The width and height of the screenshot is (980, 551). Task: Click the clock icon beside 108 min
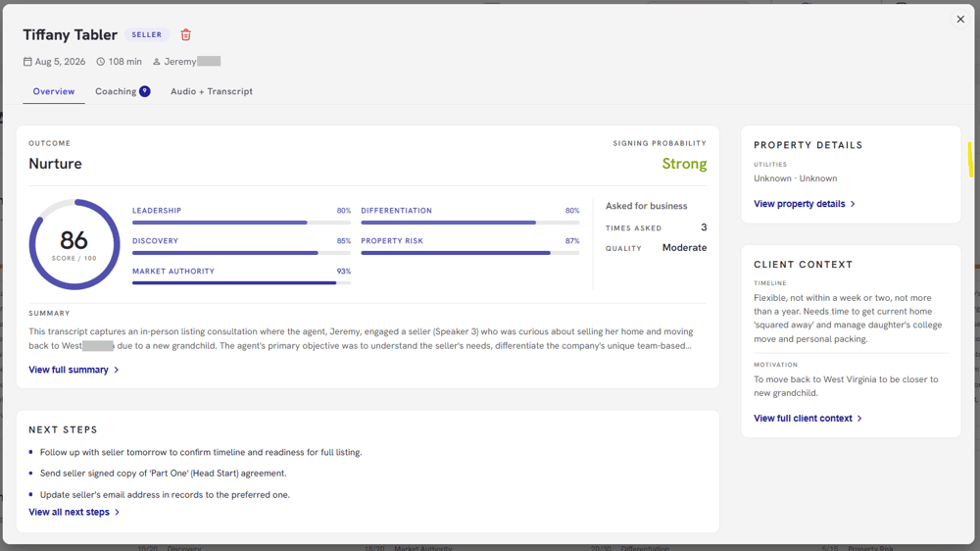[101, 62]
